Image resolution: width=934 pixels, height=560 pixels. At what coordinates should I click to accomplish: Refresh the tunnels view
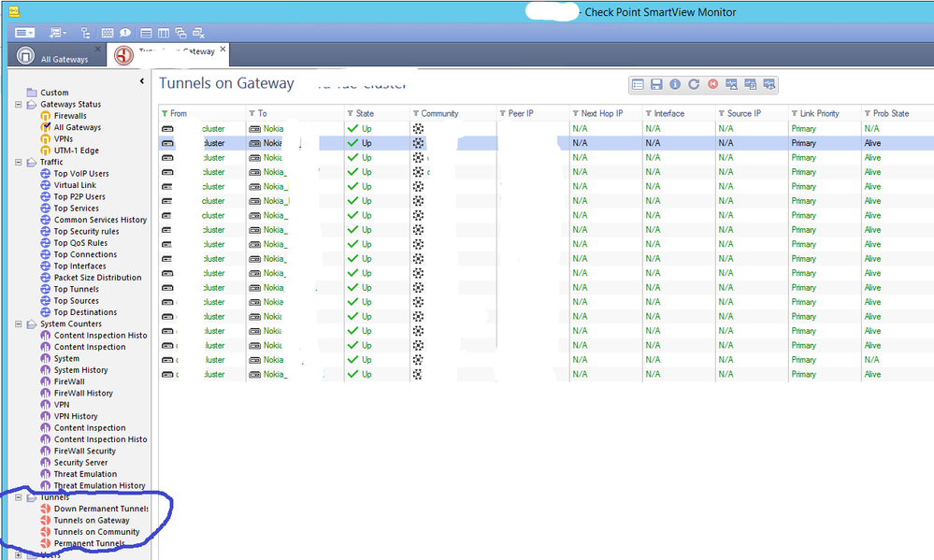694,84
